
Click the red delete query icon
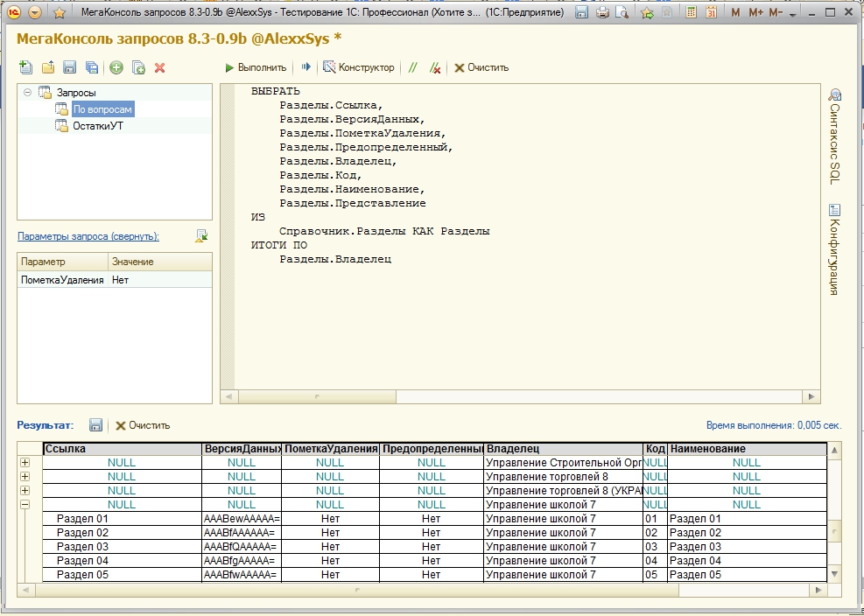coord(159,67)
